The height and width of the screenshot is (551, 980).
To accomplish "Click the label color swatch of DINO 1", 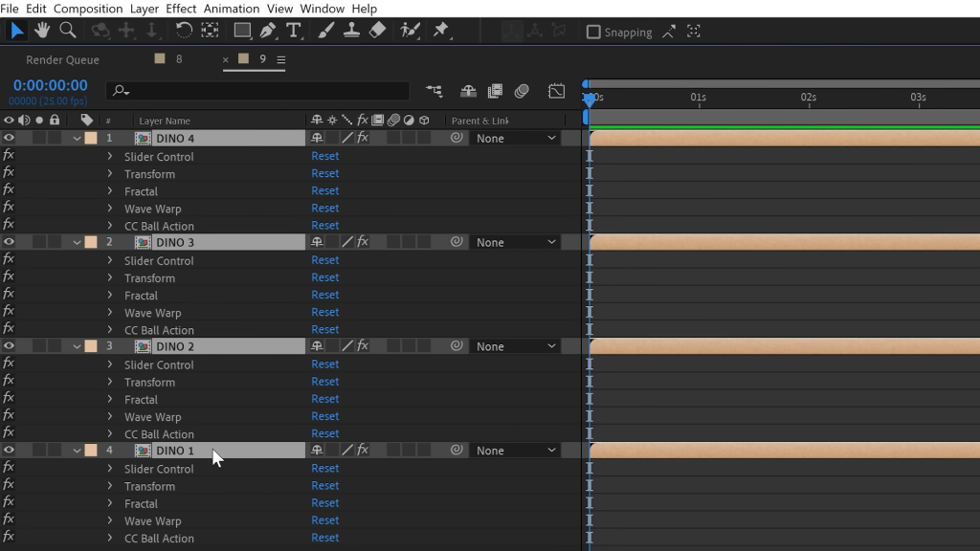I will [x=91, y=450].
